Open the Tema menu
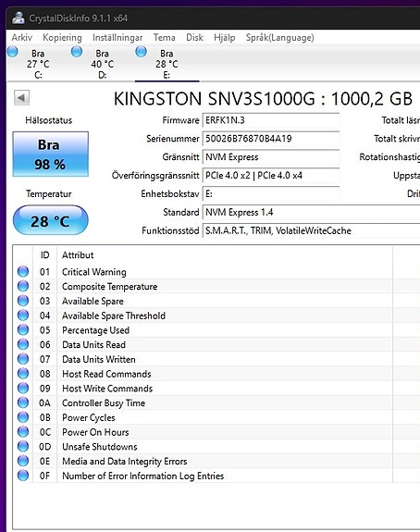The width and height of the screenshot is (420, 532). [164, 37]
